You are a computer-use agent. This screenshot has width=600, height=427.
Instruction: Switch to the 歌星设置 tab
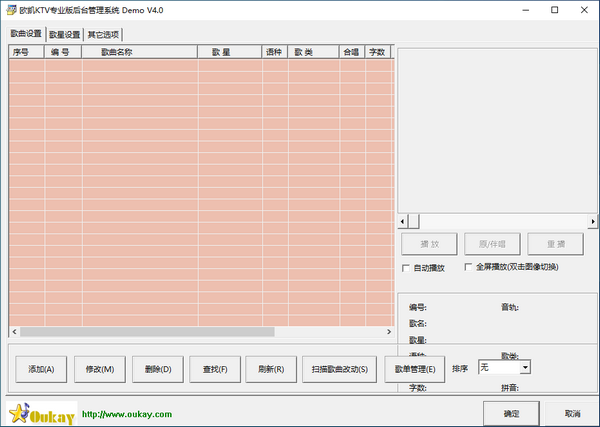click(x=64, y=34)
